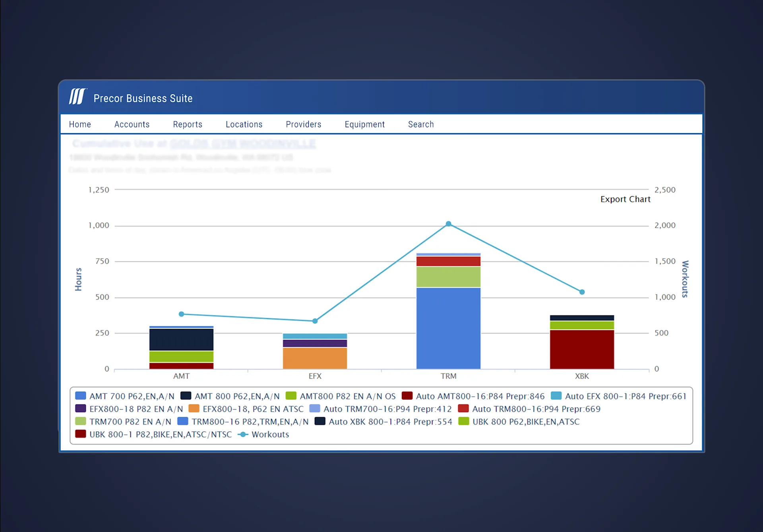
Task: Open the Equipment menu
Action: [x=365, y=124]
